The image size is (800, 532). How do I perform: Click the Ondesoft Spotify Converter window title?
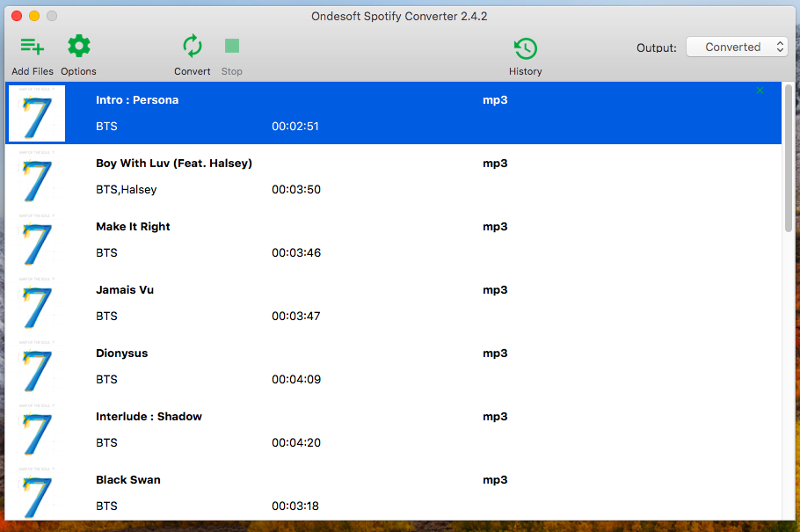(x=399, y=17)
